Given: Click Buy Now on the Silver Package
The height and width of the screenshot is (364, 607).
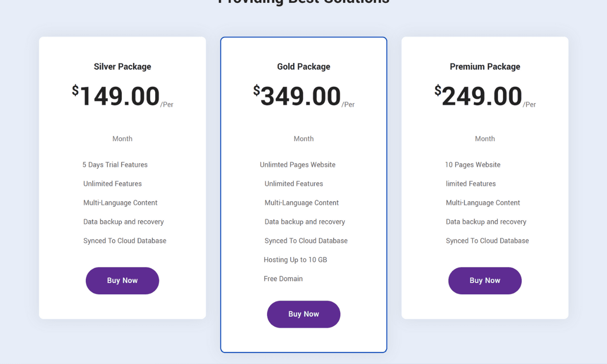Looking at the screenshot, I should [122, 281].
